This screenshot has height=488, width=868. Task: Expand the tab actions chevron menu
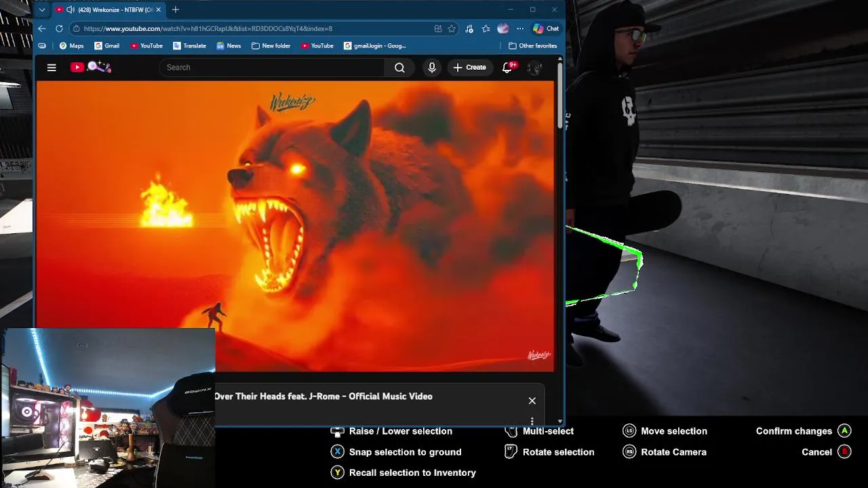(x=42, y=9)
